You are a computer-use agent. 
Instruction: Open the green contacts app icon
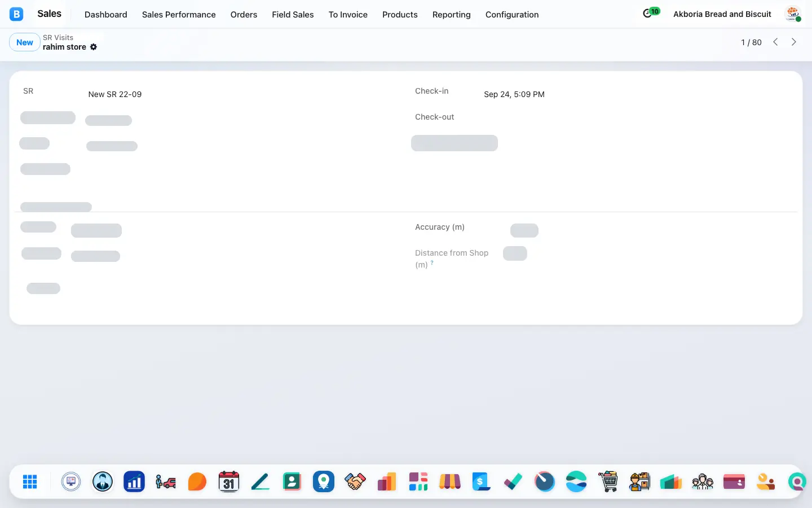click(292, 481)
